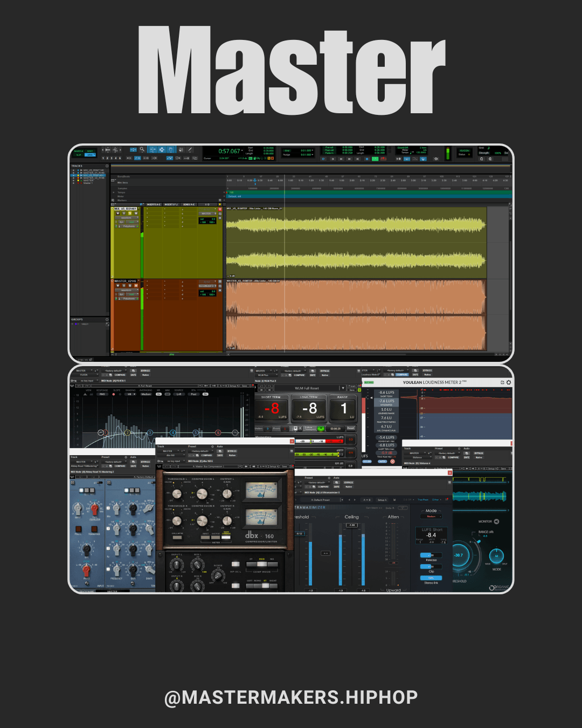Enable Grid edit mode
The image size is (582, 728).
point(90,155)
